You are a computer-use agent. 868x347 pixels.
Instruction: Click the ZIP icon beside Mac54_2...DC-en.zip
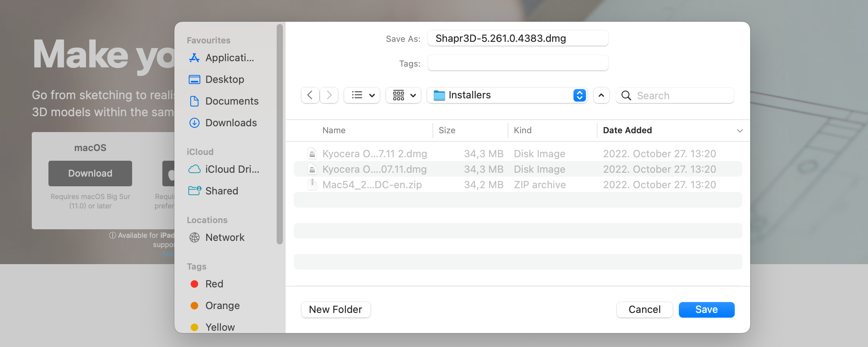pyautogui.click(x=312, y=185)
